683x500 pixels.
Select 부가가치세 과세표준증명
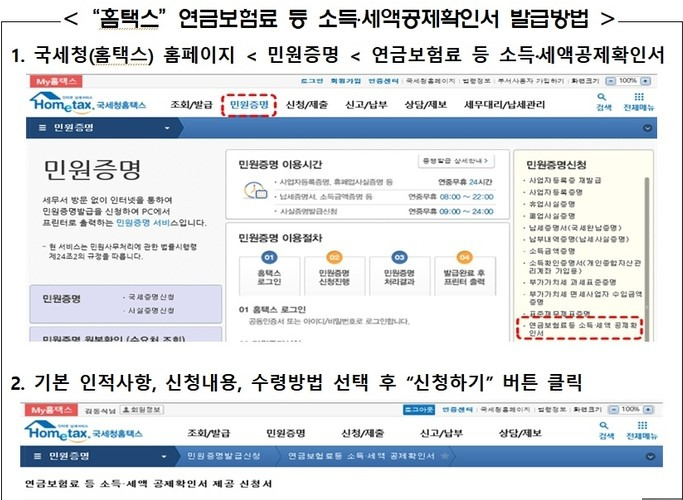pos(572,282)
